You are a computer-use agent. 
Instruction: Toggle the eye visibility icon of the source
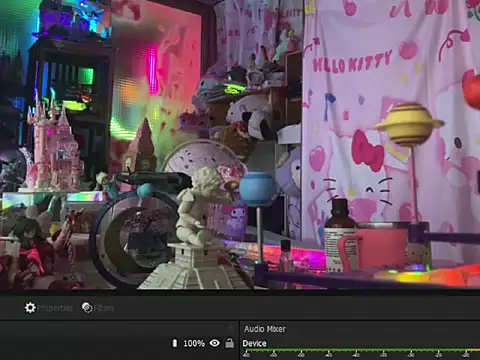coord(215,343)
